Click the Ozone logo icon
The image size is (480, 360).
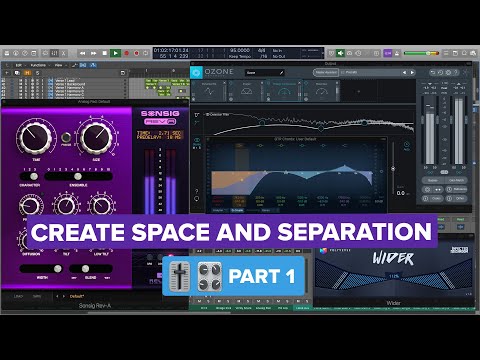tap(196, 73)
